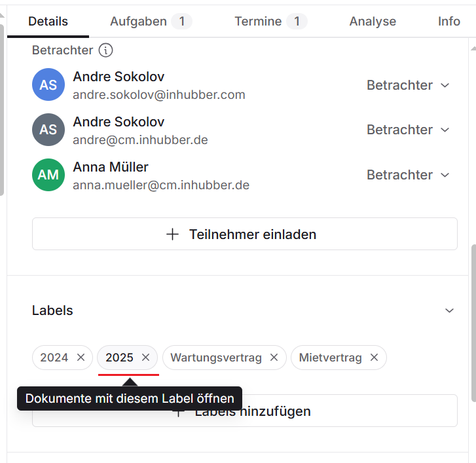Viewport: 476px width, 463px height.
Task: Open the Termine tab
Action: [x=270, y=22]
